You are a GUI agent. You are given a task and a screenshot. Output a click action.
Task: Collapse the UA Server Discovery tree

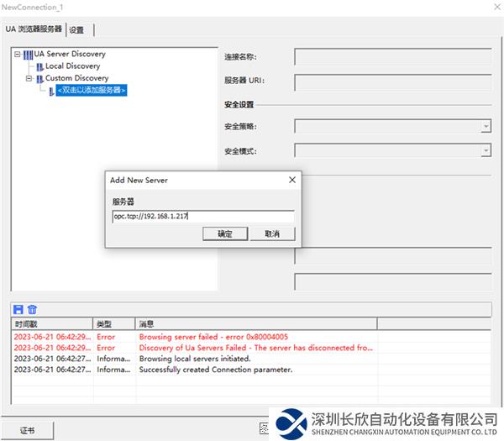pyautogui.click(x=18, y=55)
